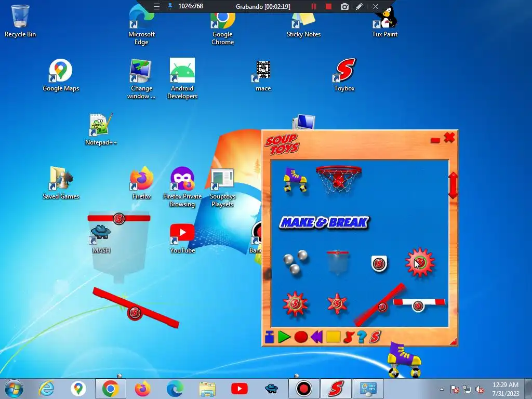Select the translucent funnel bucket toy
Image resolution: width=532 pixels, height=399 pixels.
[338, 262]
